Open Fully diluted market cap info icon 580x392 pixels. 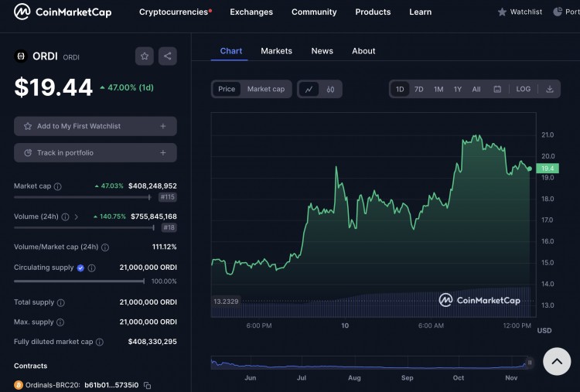click(100, 342)
